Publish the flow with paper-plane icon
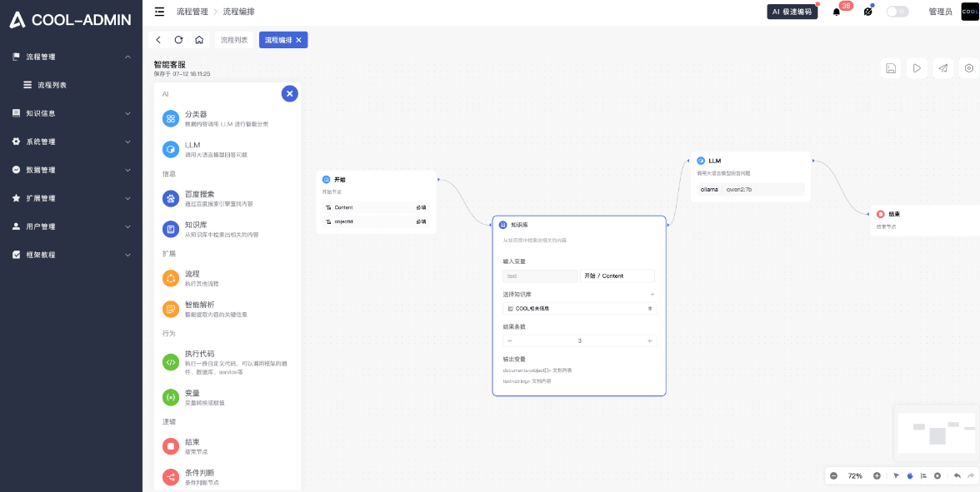This screenshot has width=980, height=492. click(943, 68)
